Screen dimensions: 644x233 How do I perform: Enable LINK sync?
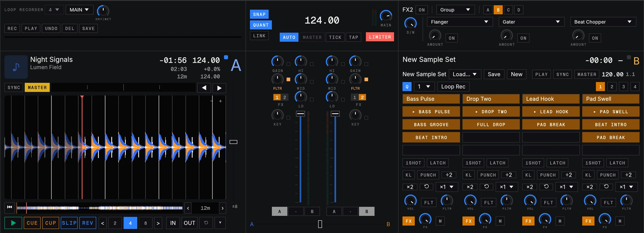[259, 36]
